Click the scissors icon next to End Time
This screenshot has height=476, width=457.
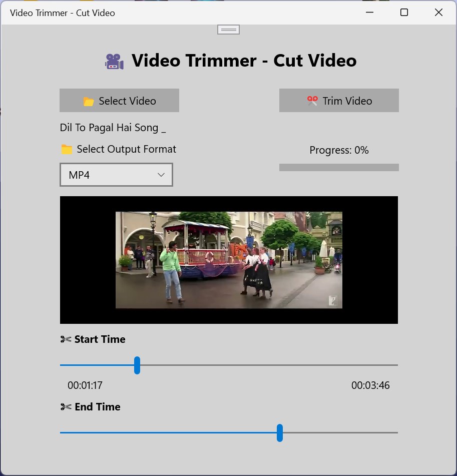[66, 407]
